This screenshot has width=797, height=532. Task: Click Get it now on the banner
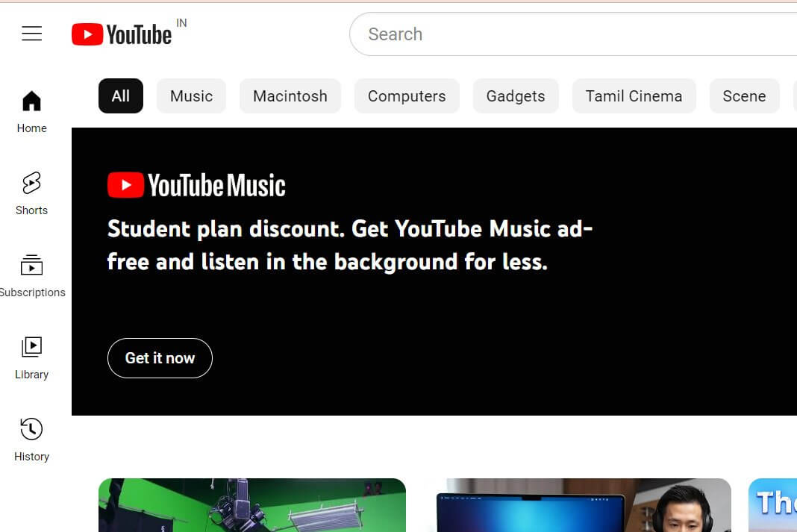point(160,358)
